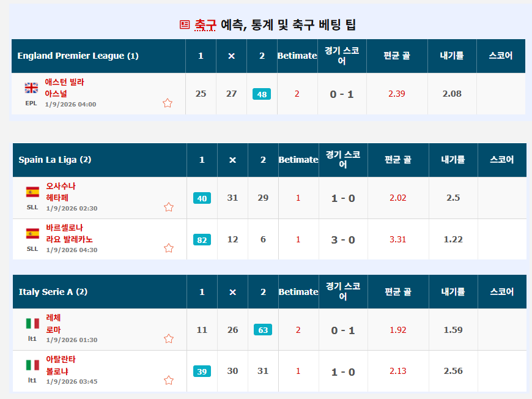The height and width of the screenshot is (399, 532).
Task: Select the highlighted 48 away-win probability
Action: point(262,94)
